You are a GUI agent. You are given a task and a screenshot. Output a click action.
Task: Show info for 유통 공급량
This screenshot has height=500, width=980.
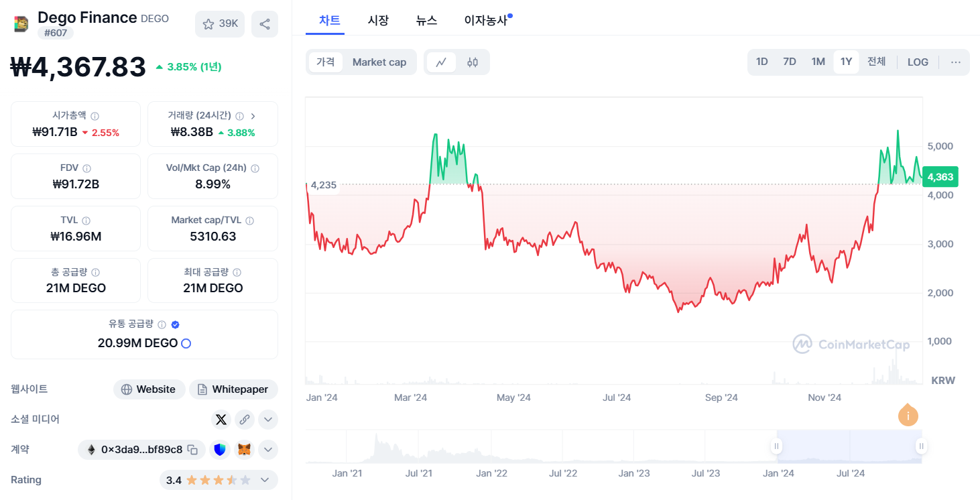pyautogui.click(x=162, y=324)
